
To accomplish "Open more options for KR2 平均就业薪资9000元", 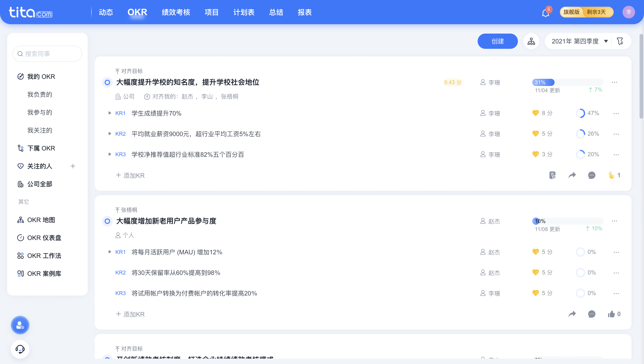I will pos(616,134).
